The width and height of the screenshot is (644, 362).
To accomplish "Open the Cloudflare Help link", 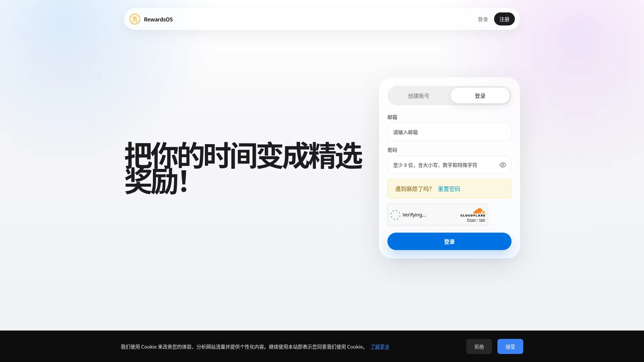I will click(482, 220).
